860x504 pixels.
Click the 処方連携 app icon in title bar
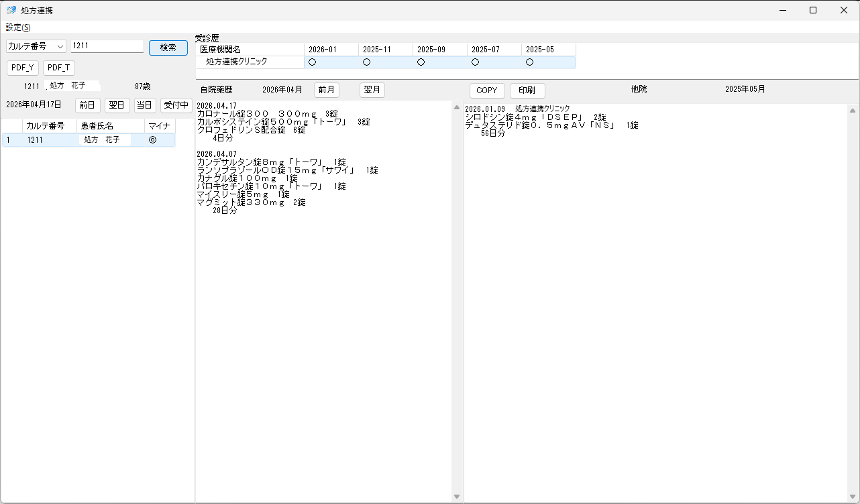11,10
